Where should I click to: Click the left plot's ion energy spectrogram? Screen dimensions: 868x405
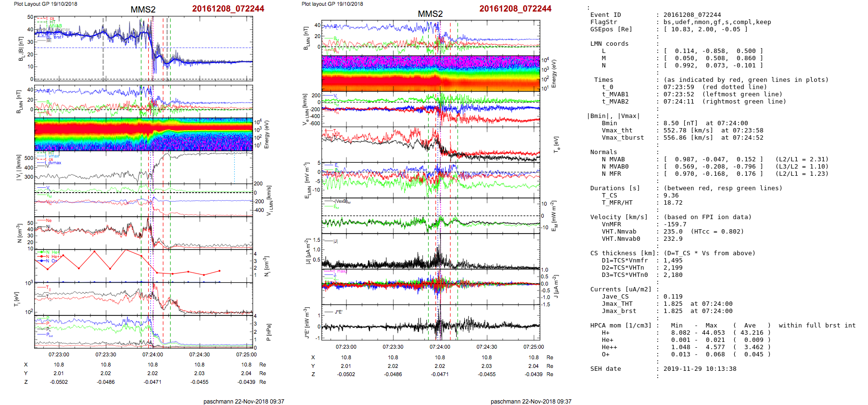click(x=143, y=134)
